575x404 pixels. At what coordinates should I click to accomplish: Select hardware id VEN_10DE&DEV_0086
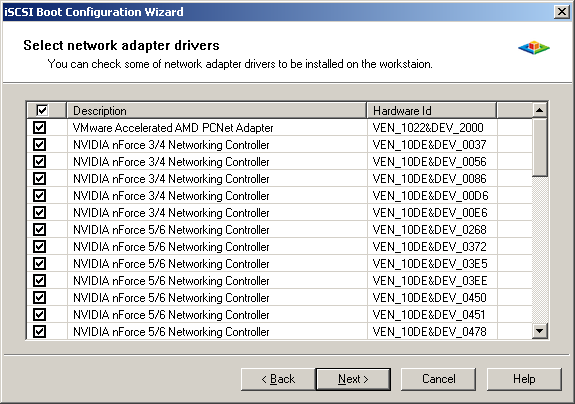[429, 179]
